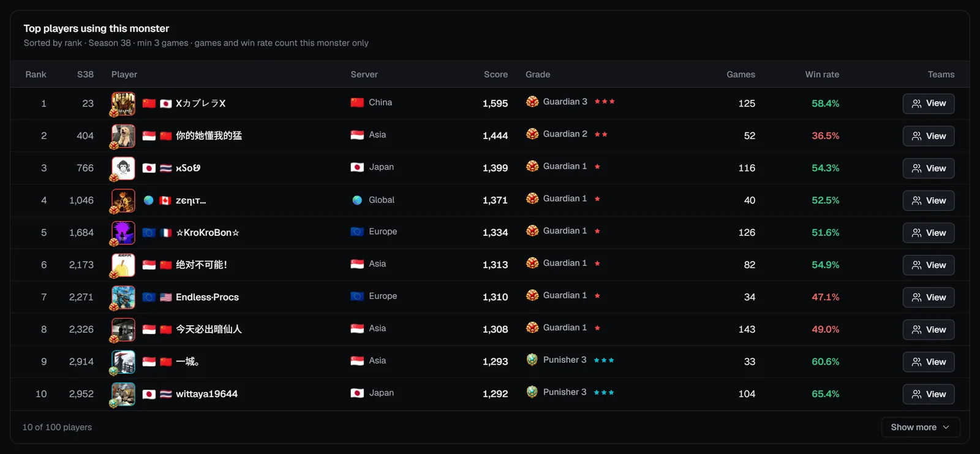Click Japan server flag in кЅоѲ row
Screen dimensions: 980x454
357,167
